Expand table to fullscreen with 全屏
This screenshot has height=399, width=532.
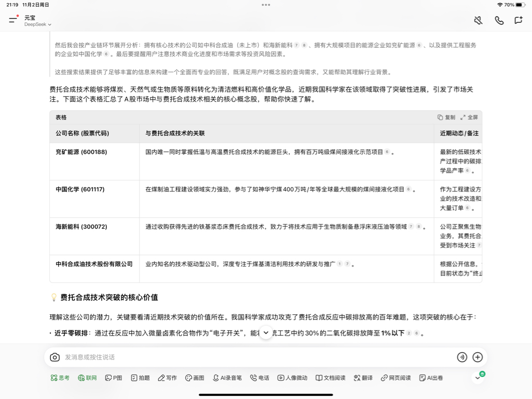click(469, 117)
